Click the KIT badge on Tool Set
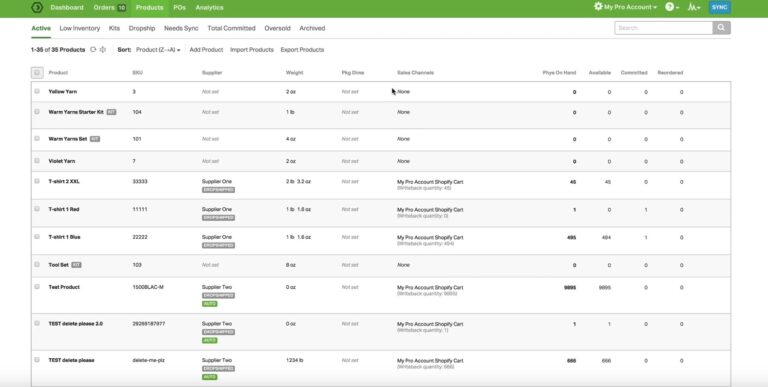 click(76, 265)
